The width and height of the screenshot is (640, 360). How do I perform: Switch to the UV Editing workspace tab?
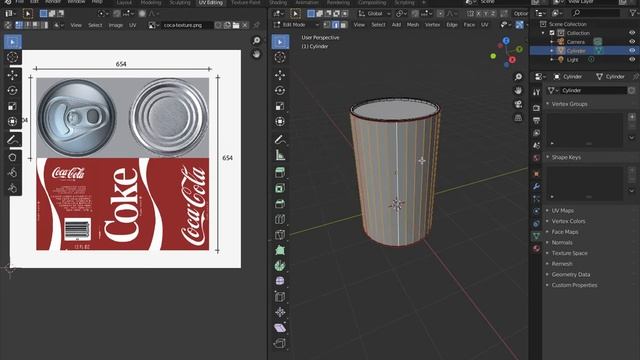[x=211, y=2]
